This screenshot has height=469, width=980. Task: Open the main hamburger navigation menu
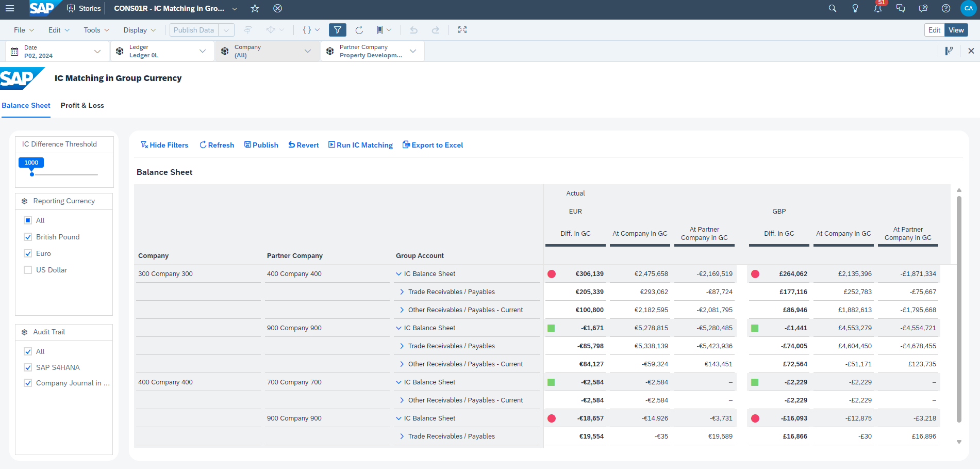(x=9, y=8)
